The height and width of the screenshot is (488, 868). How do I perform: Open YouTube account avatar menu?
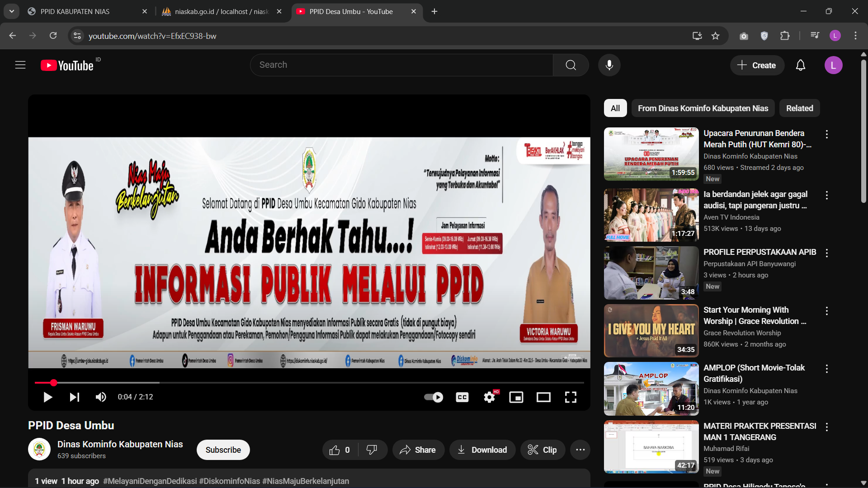tap(833, 66)
